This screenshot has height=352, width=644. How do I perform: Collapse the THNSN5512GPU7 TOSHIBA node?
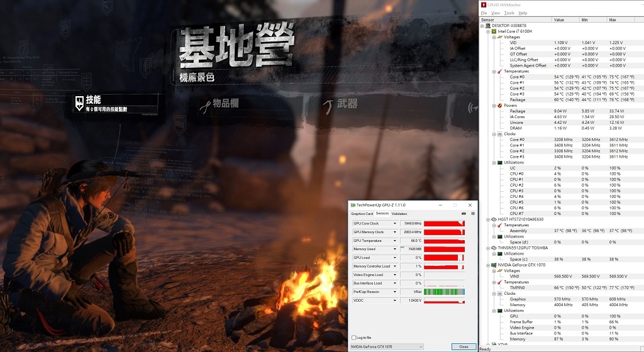click(x=488, y=248)
